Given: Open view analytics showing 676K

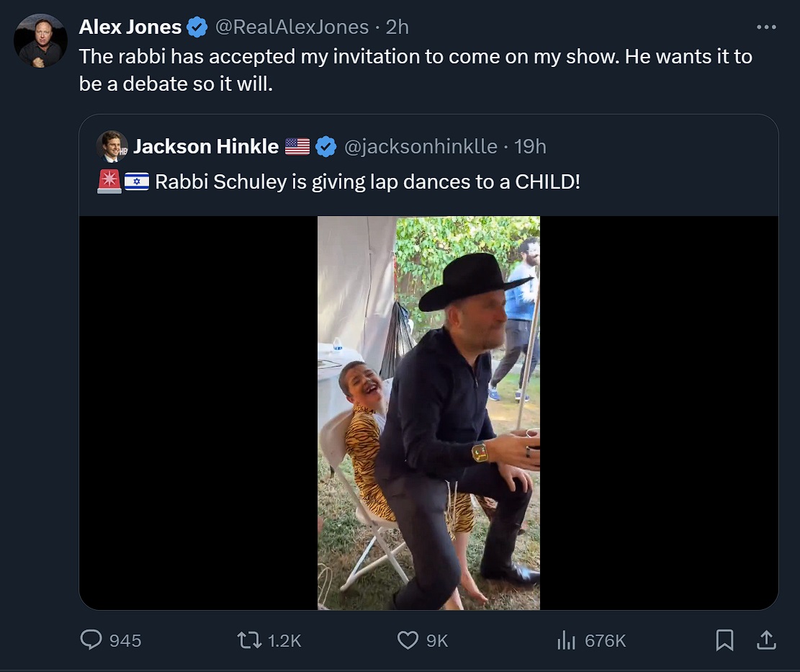Looking at the screenshot, I should 567,640.
